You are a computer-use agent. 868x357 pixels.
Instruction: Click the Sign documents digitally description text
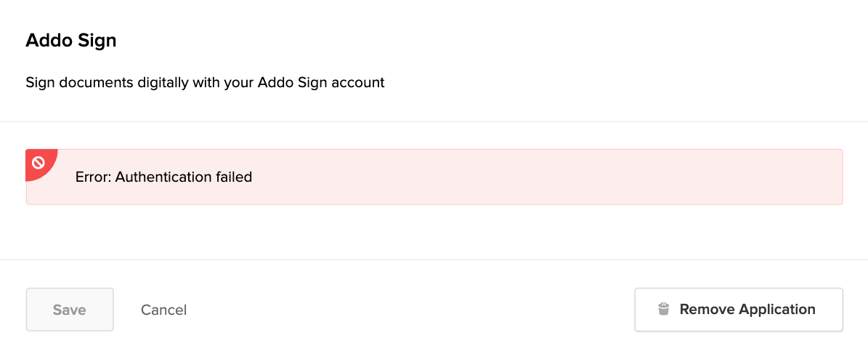pyautogui.click(x=205, y=82)
